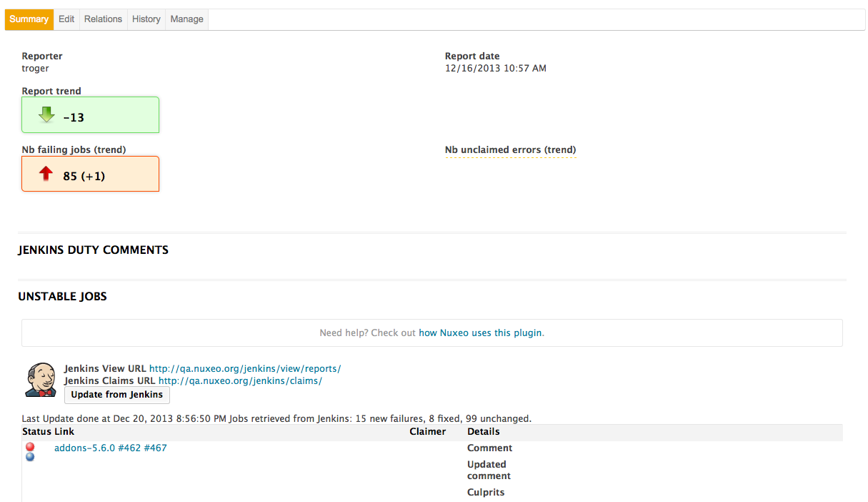Click the red up arrow trend icon
Image resolution: width=868 pixels, height=502 pixels.
(x=46, y=173)
